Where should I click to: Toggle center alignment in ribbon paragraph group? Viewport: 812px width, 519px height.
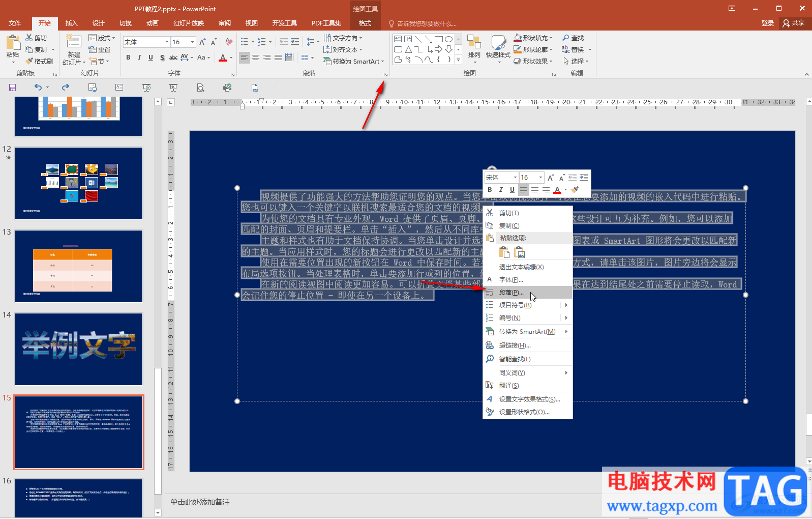256,57
